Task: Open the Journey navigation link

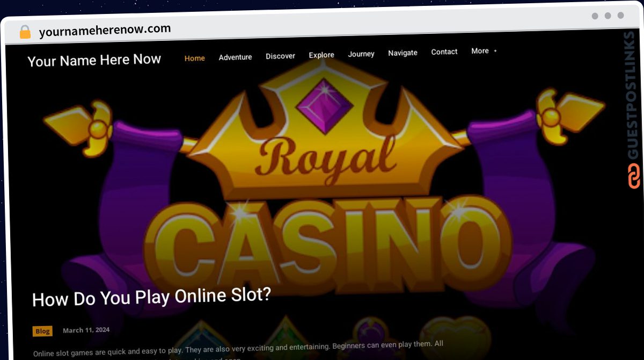Action: (361, 54)
